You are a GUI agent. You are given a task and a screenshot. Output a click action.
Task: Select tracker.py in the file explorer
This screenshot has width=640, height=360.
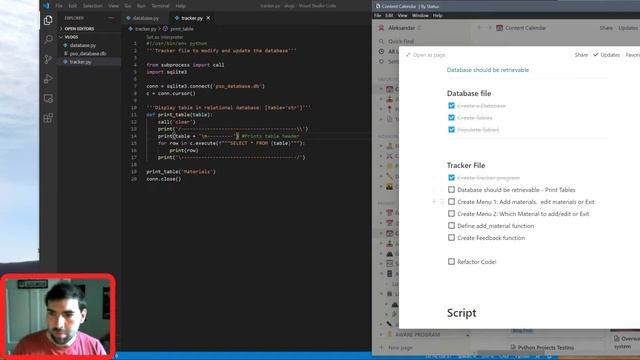click(x=80, y=62)
